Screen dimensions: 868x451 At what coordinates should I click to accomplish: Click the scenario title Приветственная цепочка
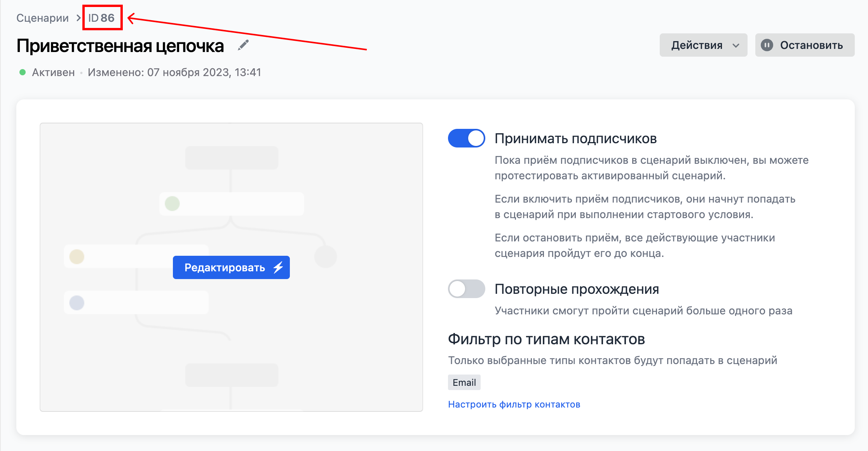pos(120,45)
